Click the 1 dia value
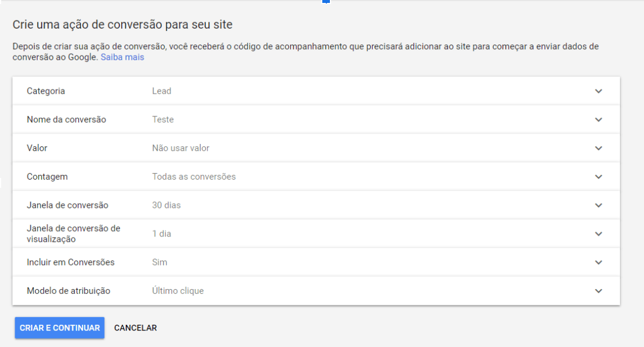Viewport: 644px width, 347px height. [x=162, y=233]
